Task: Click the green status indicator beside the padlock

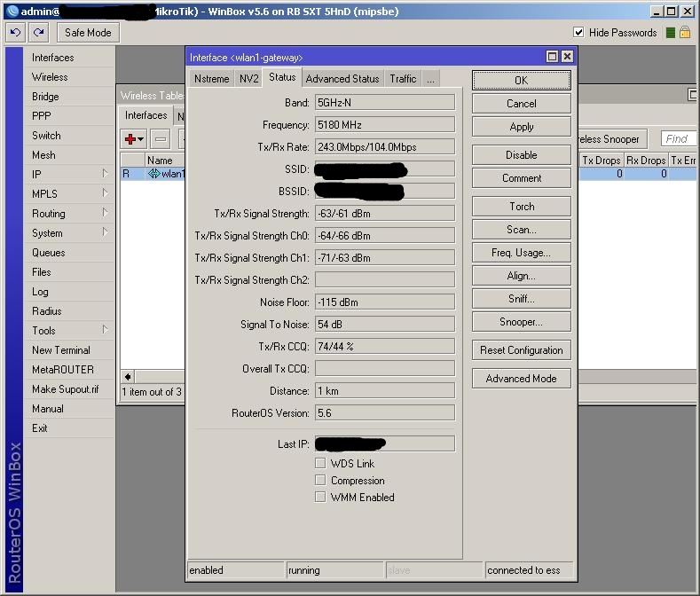Action: [x=670, y=33]
